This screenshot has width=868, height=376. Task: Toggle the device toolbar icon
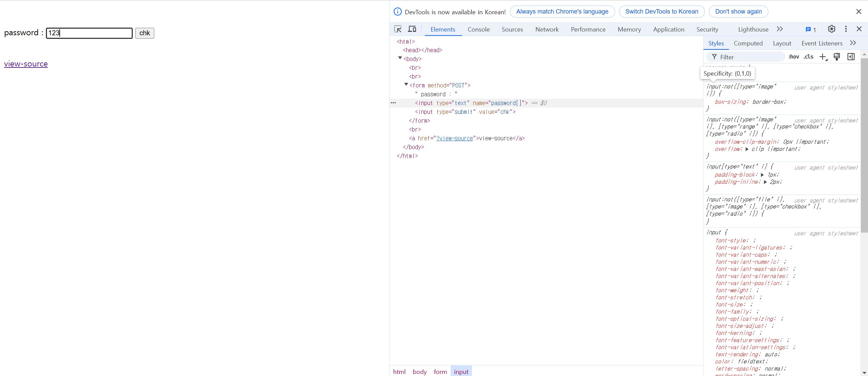(x=412, y=29)
